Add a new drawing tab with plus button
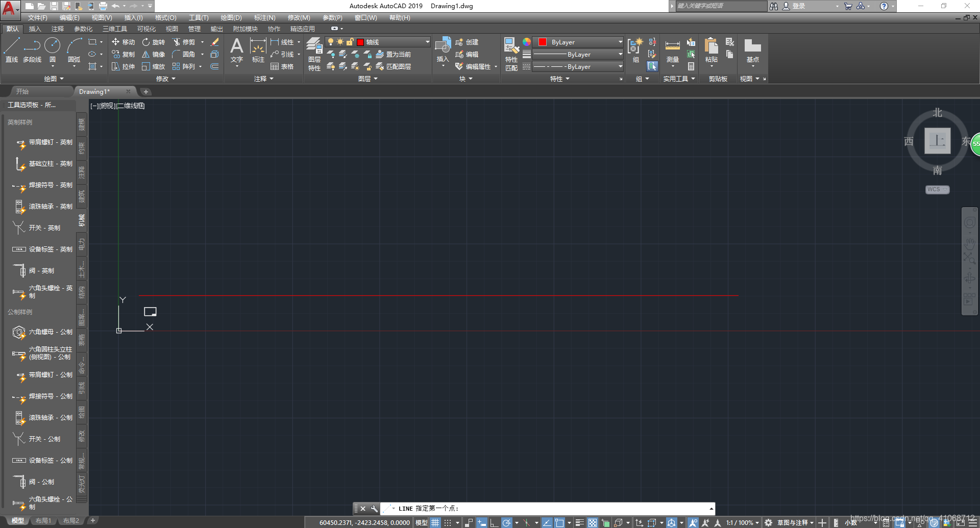 145,92
